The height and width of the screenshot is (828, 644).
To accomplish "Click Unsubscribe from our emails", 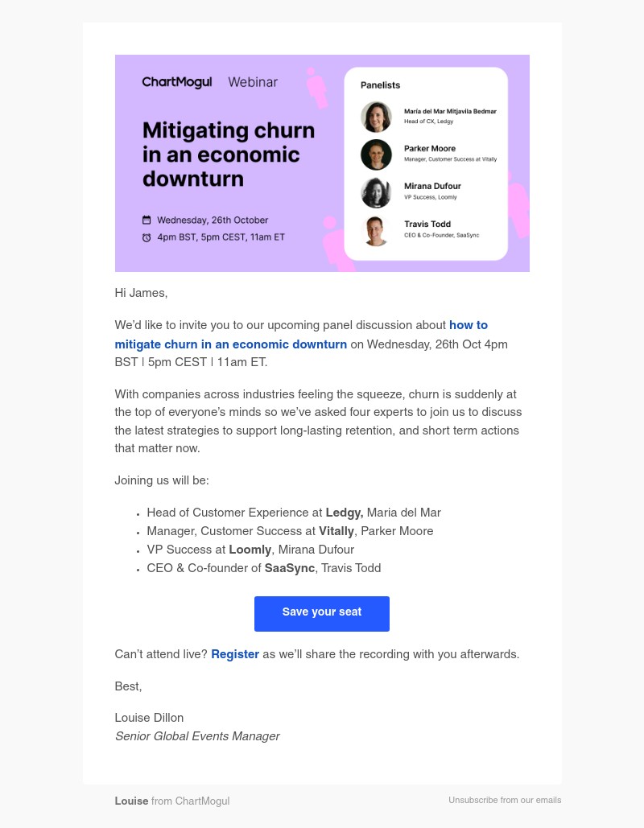I will point(505,801).
